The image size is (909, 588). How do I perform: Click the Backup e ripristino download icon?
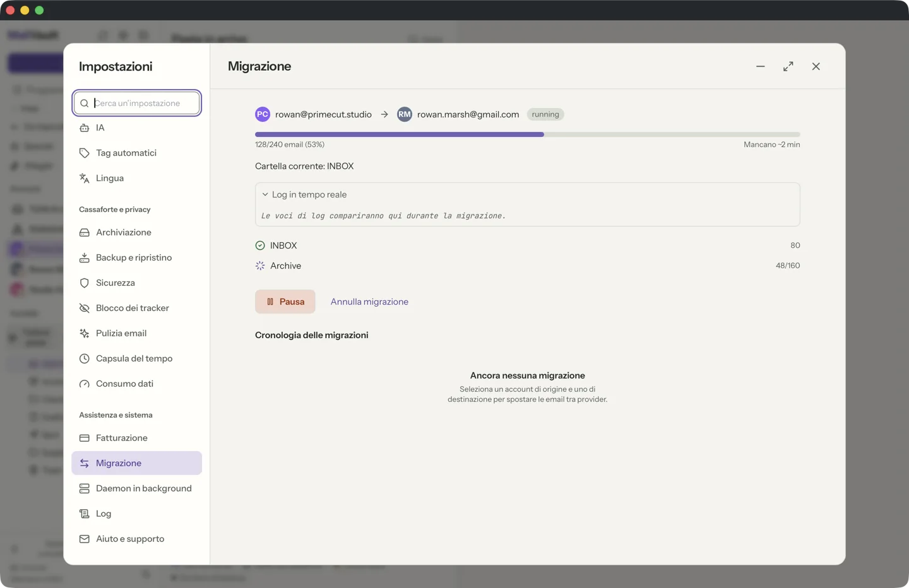84,258
